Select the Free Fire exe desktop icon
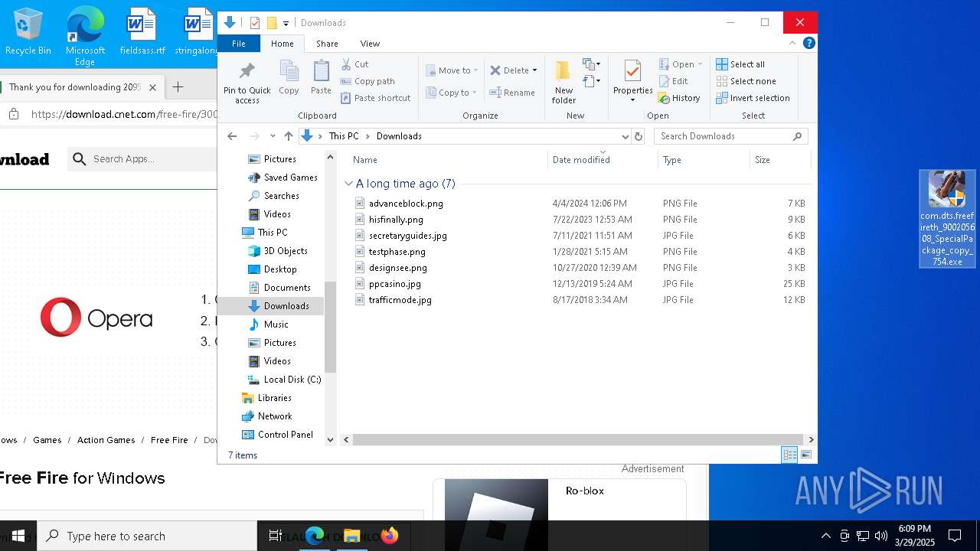This screenshot has width=980, height=551. coord(947,219)
